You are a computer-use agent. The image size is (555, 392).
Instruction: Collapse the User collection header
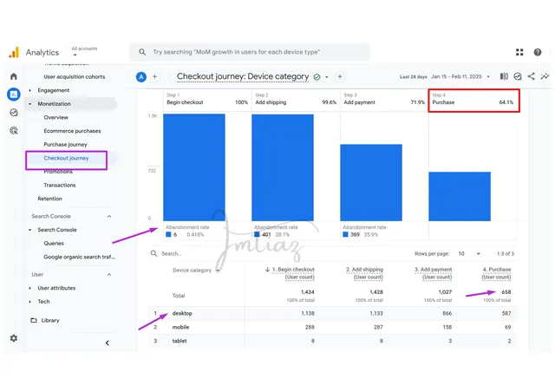click(x=109, y=274)
